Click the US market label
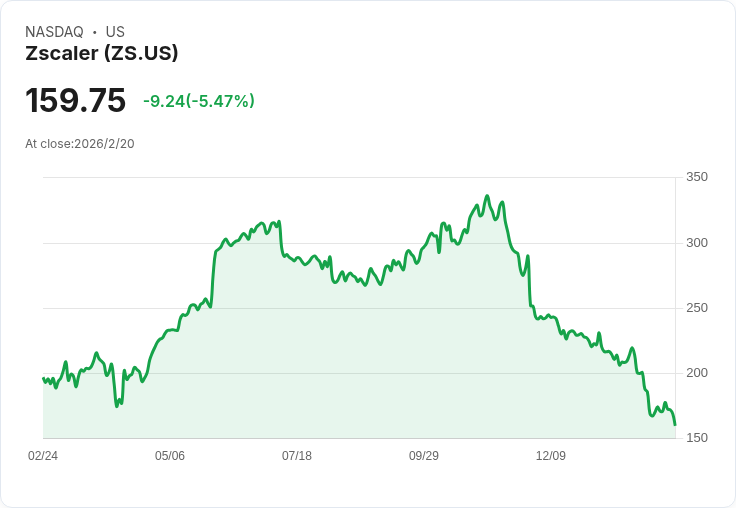Image resolution: width=736 pixels, height=508 pixels. [x=115, y=32]
